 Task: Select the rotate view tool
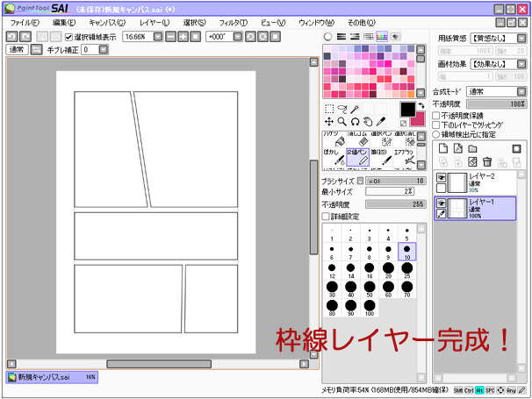tap(355, 121)
